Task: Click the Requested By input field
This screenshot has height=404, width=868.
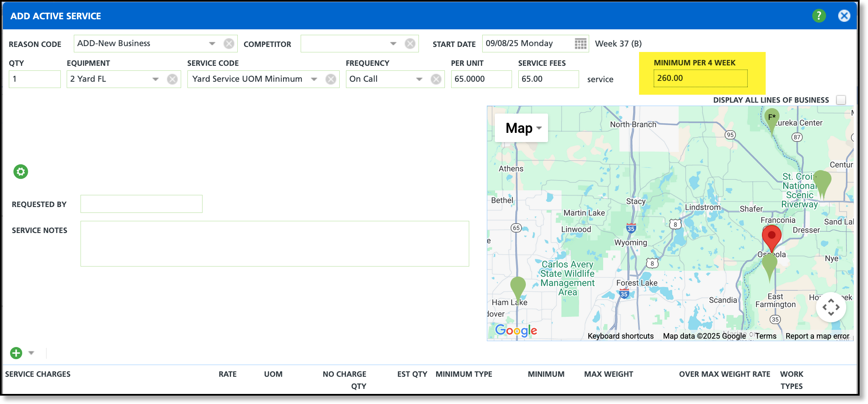Action: tap(141, 204)
